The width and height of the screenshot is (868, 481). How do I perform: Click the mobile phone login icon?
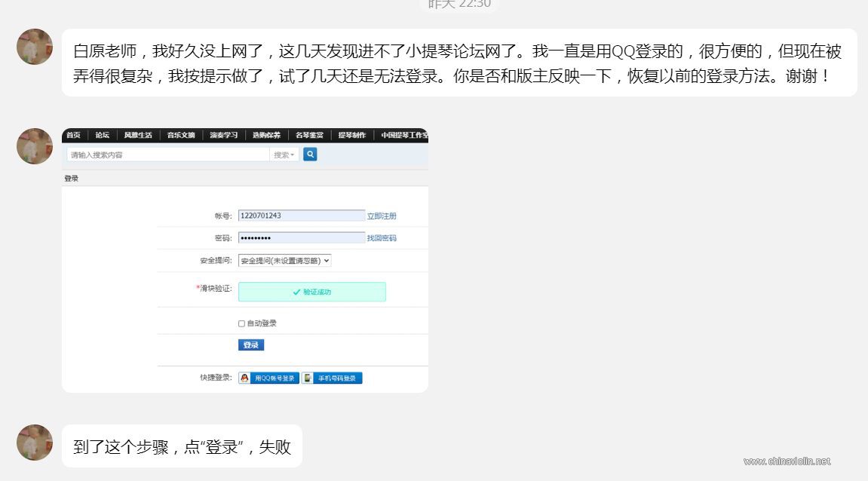point(308,378)
